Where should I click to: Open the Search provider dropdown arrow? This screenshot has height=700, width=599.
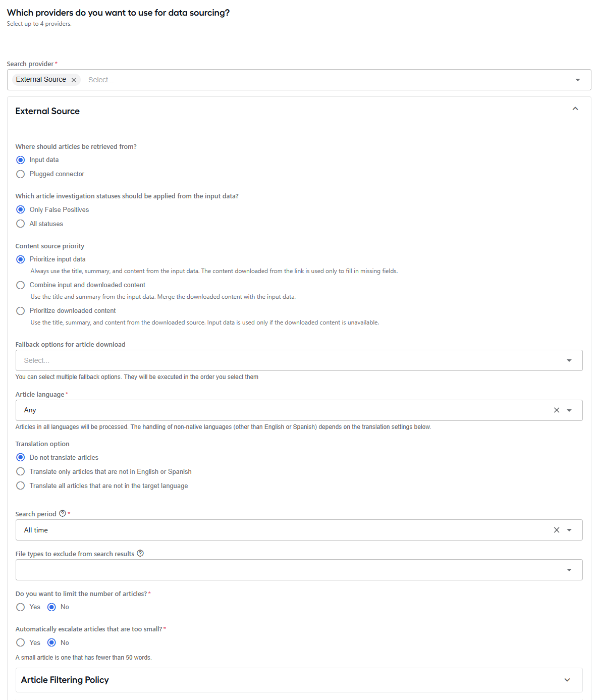coord(578,80)
